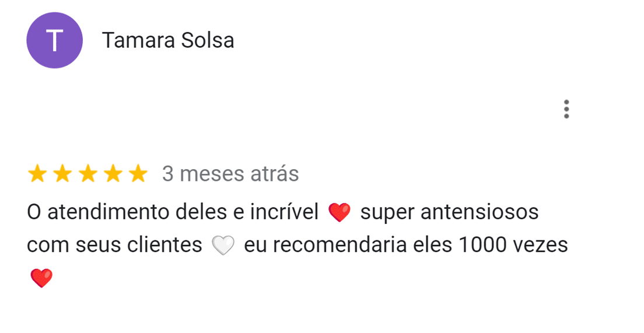Viewport: 644px width, 333px height.
Task: Click the first yellow rating star
Action: coord(37,174)
